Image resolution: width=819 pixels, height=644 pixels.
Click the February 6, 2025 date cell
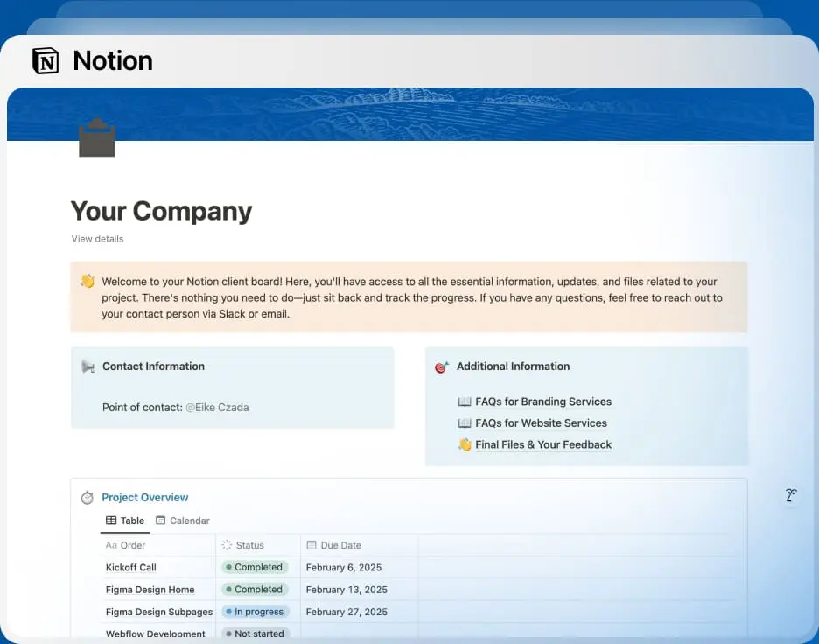pos(344,567)
